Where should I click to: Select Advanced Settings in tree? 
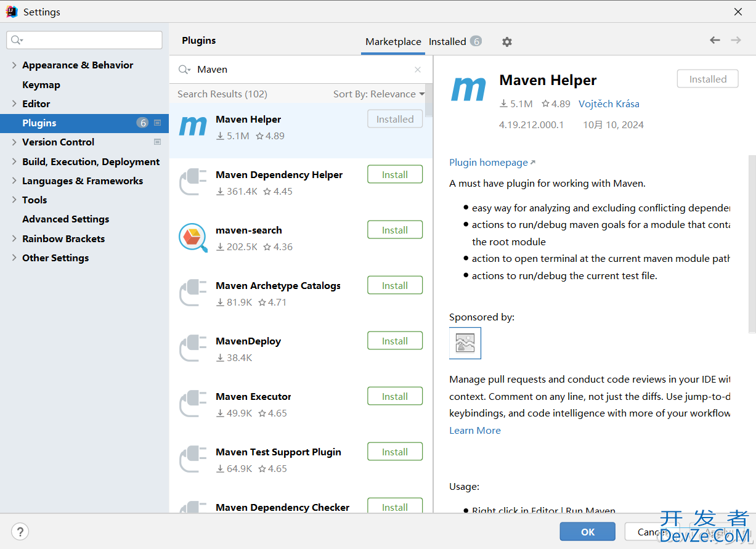(65, 219)
